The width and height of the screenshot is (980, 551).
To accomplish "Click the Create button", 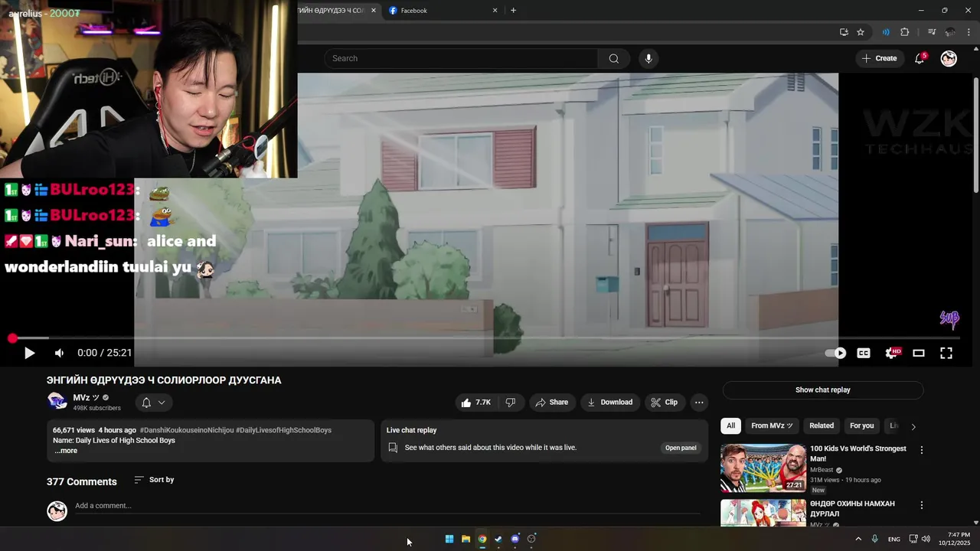I will click(879, 58).
